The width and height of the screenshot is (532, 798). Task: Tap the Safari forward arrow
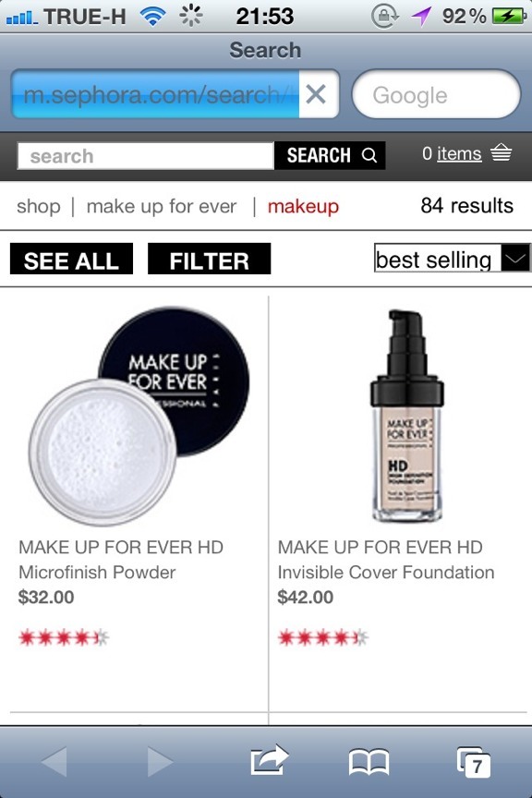[x=160, y=762]
